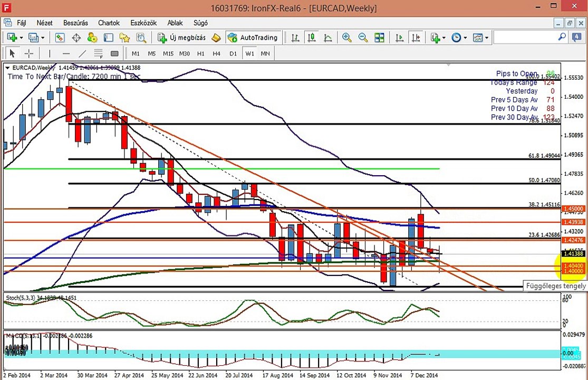Image resolution: width=588 pixels, height=380 pixels.
Task: Open the Data Window crosshair-circle icon
Action: pos(76,37)
